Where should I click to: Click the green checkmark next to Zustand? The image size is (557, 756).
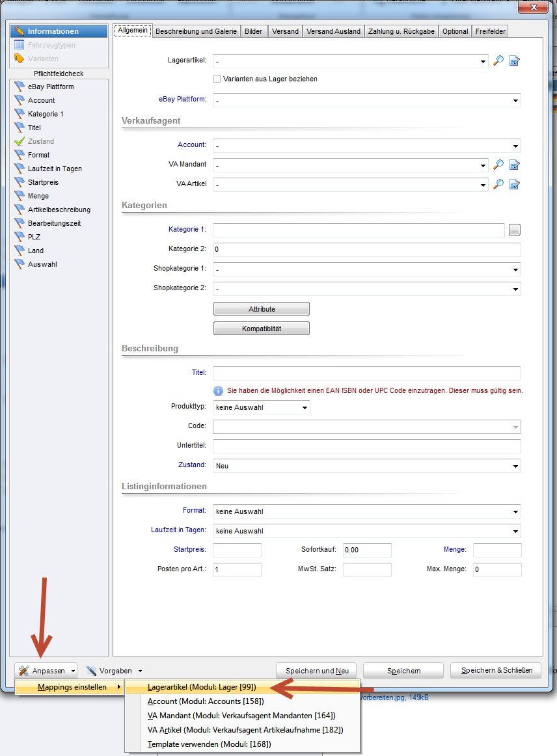click(x=20, y=141)
